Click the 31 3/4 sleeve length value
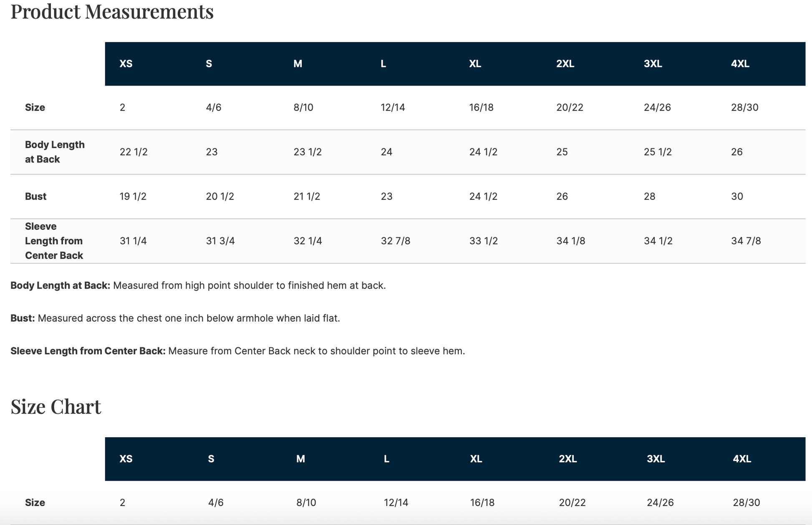812x525 pixels. tap(220, 241)
